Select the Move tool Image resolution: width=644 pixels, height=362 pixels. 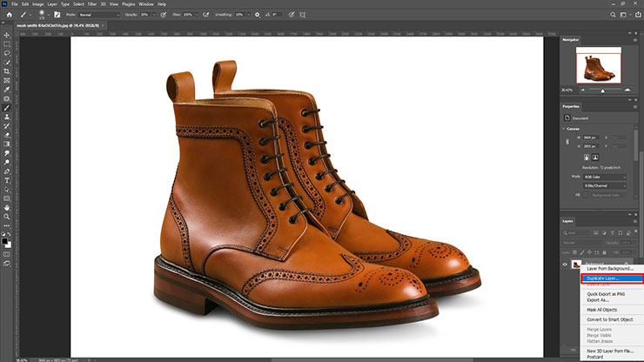pos(7,34)
